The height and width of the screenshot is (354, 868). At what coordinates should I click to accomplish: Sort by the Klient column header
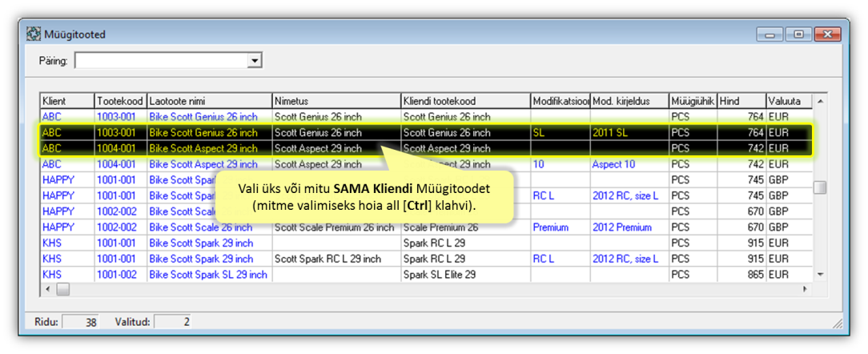coord(67,102)
